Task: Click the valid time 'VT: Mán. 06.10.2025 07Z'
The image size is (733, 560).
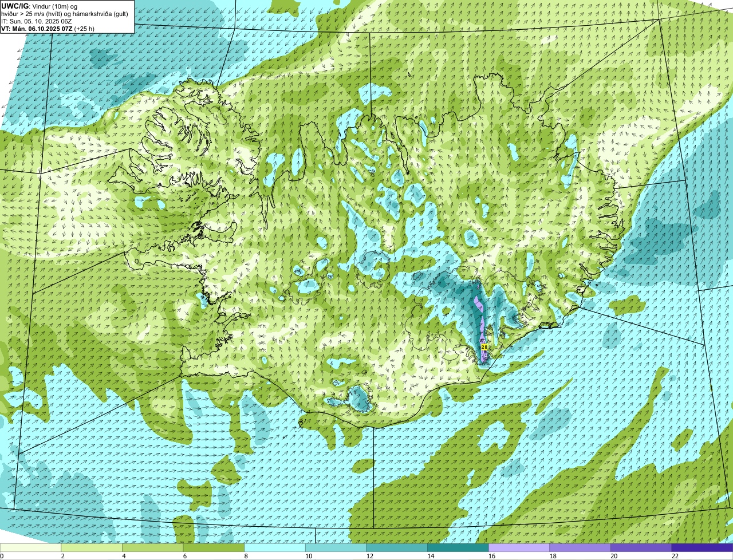Action: tap(37, 28)
